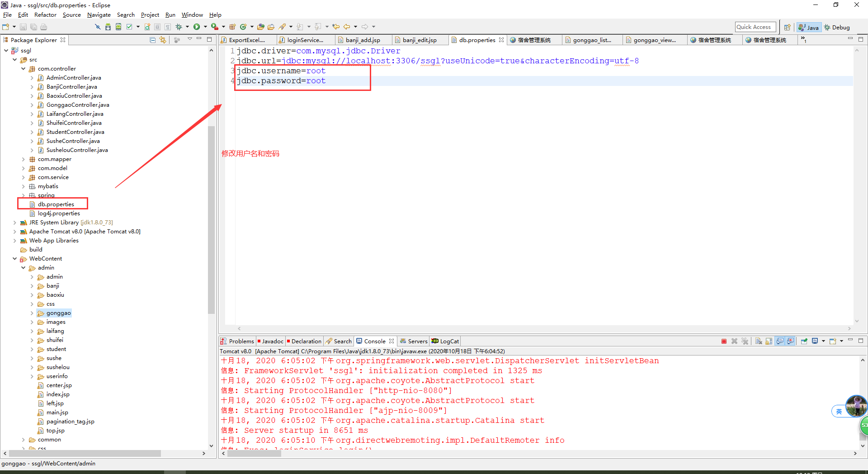The image size is (868, 474).
Task: Click the Debug bug icon in toolbar
Action: click(x=179, y=27)
